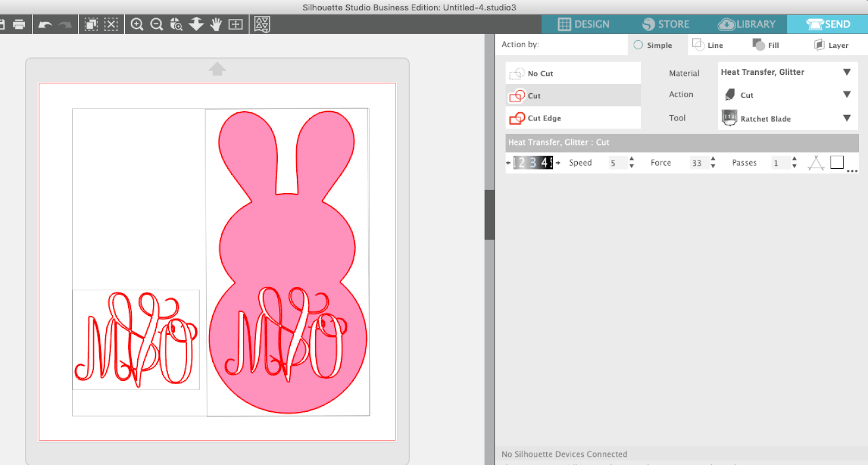The height and width of the screenshot is (465, 868).
Task: Click the vertical scrollbar beside the canvas
Action: pos(489,214)
